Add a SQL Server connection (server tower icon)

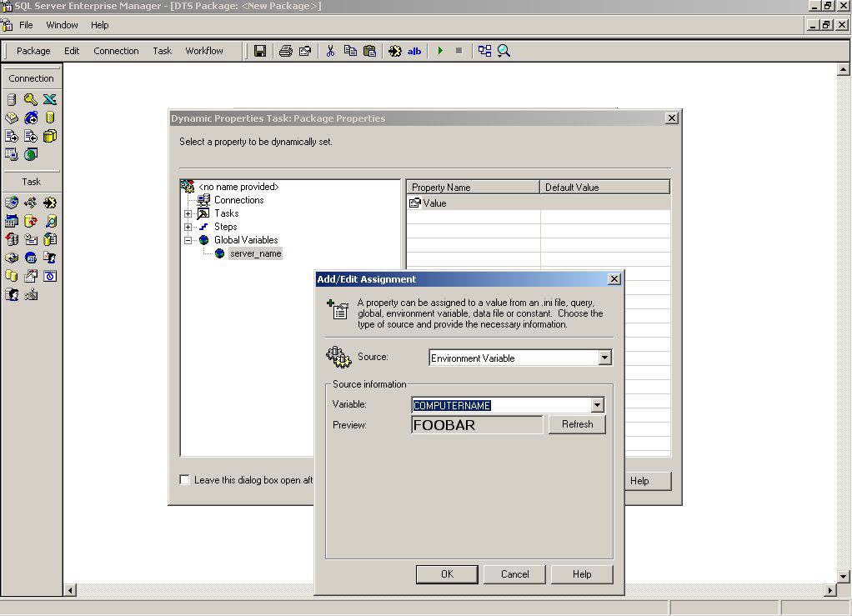pyautogui.click(x=12, y=99)
